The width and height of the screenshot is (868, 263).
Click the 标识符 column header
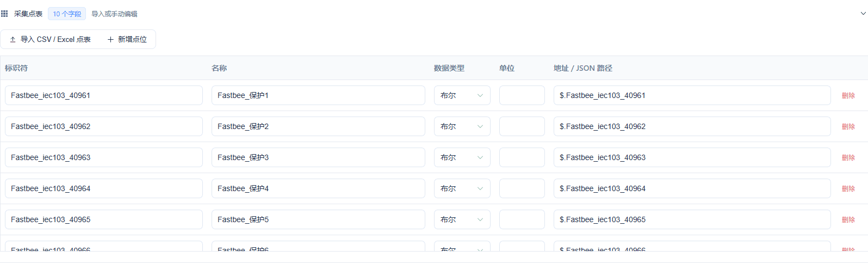pos(16,68)
